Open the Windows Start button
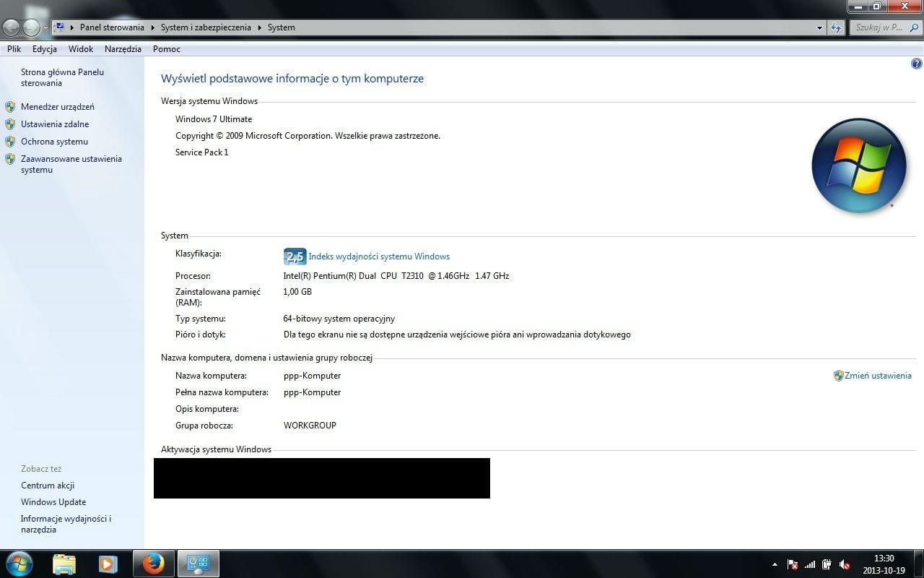 point(19,564)
